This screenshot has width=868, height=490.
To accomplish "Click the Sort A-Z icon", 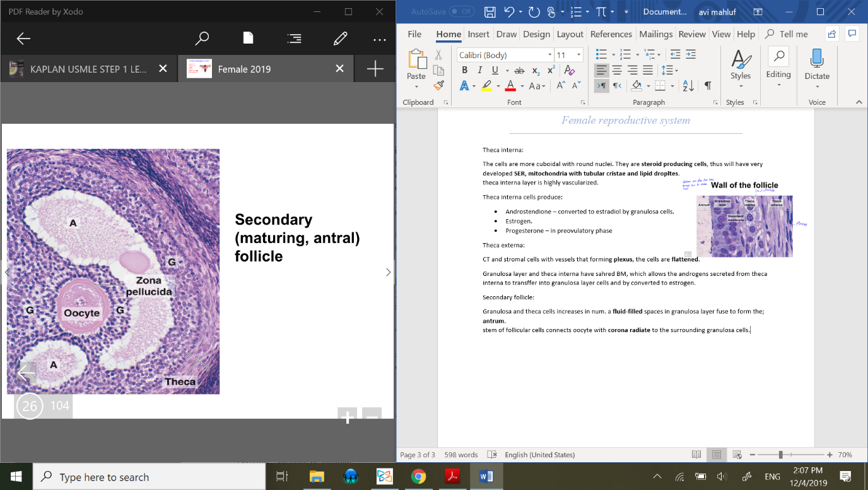I will [x=688, y=86].
